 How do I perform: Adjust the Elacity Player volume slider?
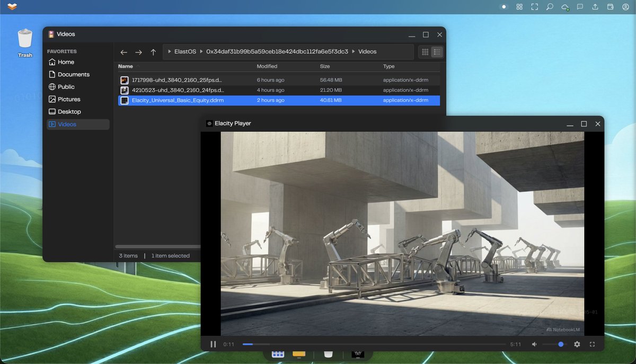tap(554, 344)
